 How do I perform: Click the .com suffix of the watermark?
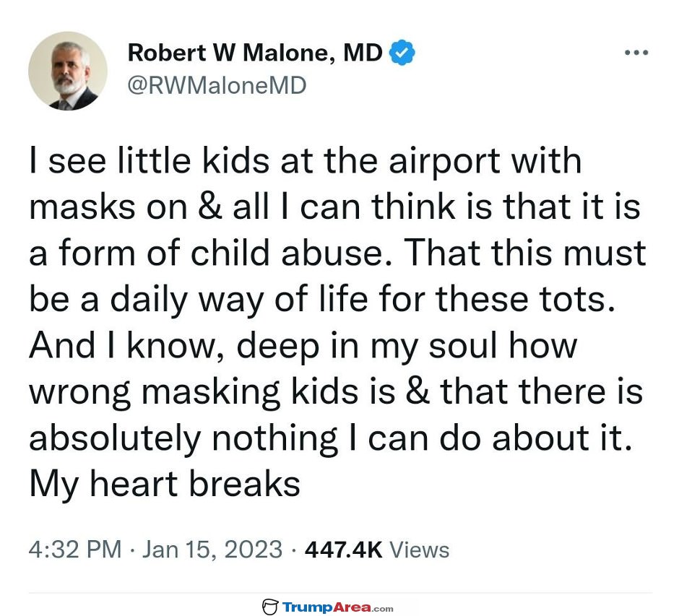point(382,609)
